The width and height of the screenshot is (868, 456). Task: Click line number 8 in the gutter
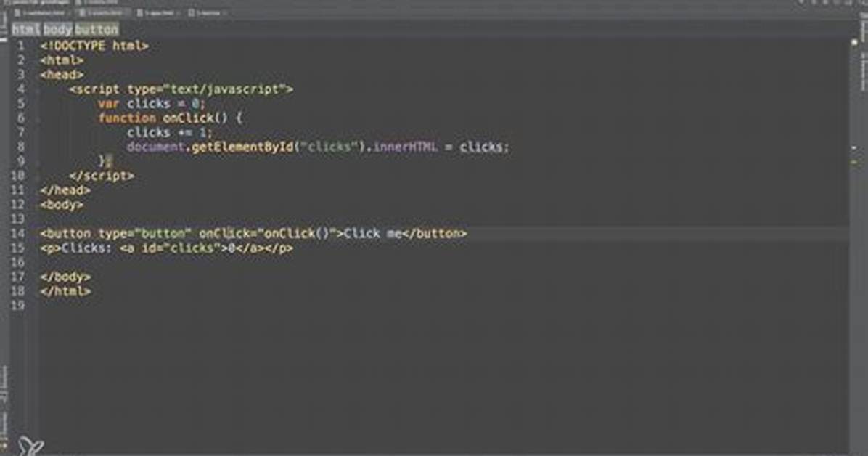pos(21,146)
